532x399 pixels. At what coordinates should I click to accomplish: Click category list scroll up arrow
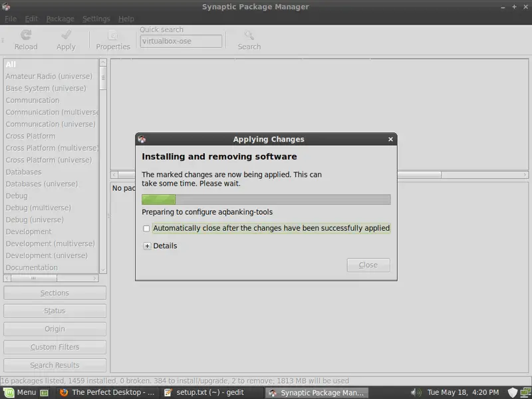point(103,62)
